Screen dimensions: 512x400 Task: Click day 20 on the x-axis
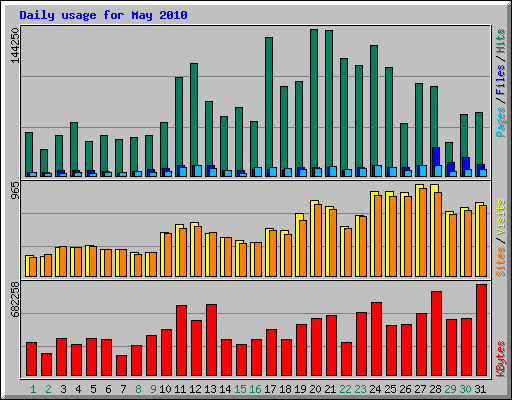(315, 389)
